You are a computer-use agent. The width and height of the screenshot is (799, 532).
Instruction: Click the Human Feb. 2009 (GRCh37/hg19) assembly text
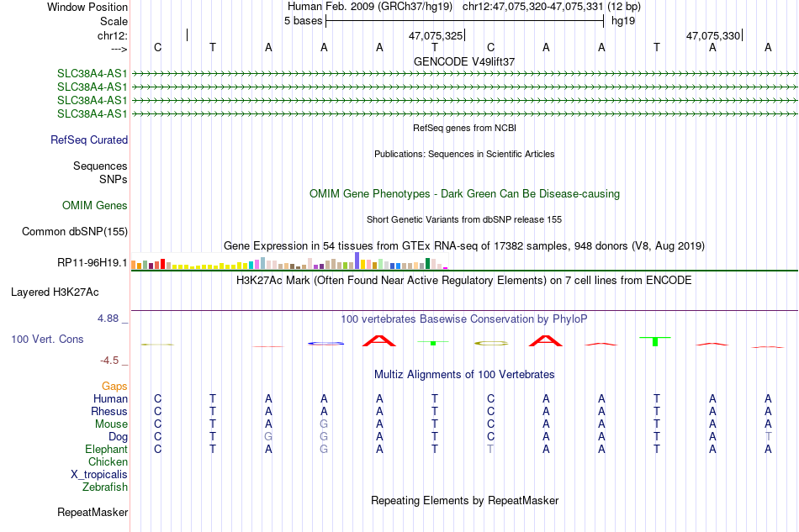(x=370, y=7)
